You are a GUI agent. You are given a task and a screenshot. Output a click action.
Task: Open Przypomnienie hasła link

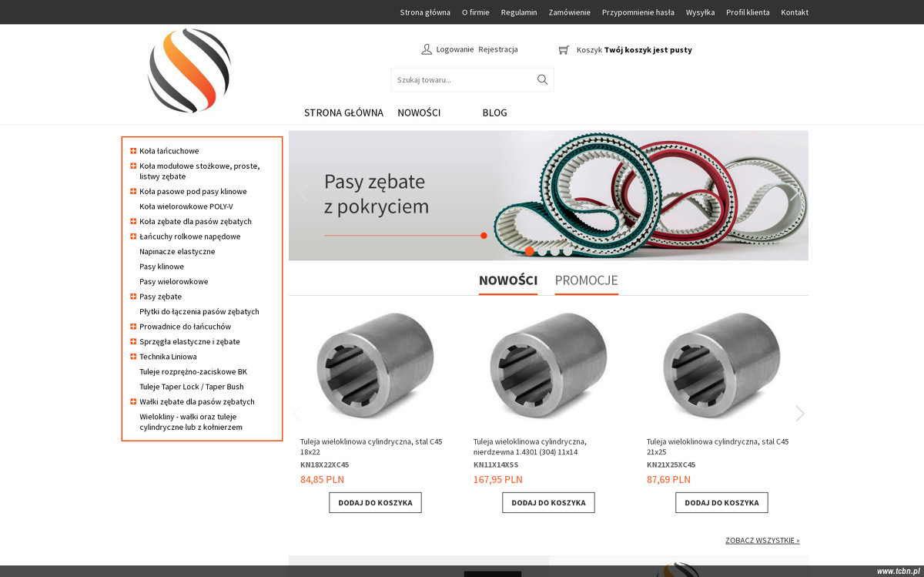click(638, 12)
